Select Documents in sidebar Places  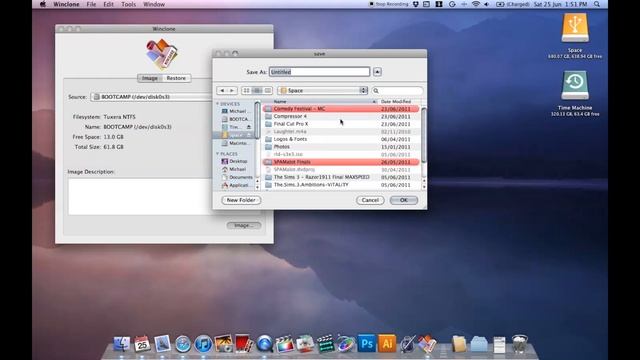[237, 177]
